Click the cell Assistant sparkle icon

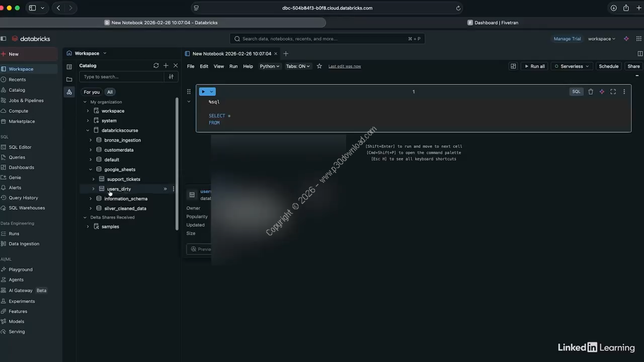coord(602,92)
